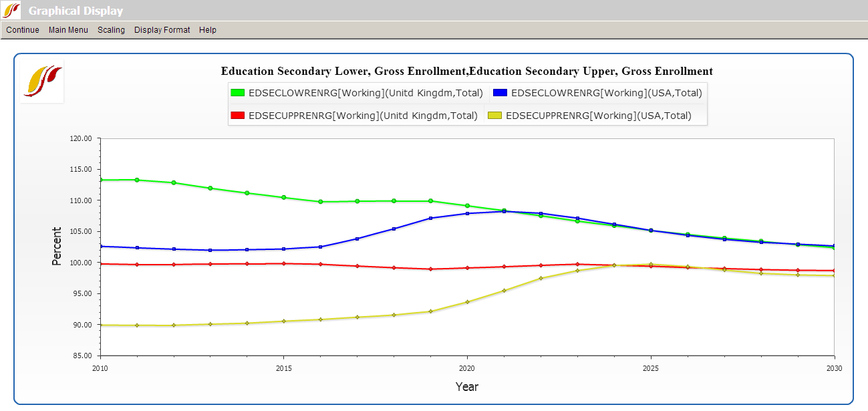Click the green UK lower secondary legend swatch
This screenshot has width=868, height=411.
pyautogui.click(x=237, y=93)
